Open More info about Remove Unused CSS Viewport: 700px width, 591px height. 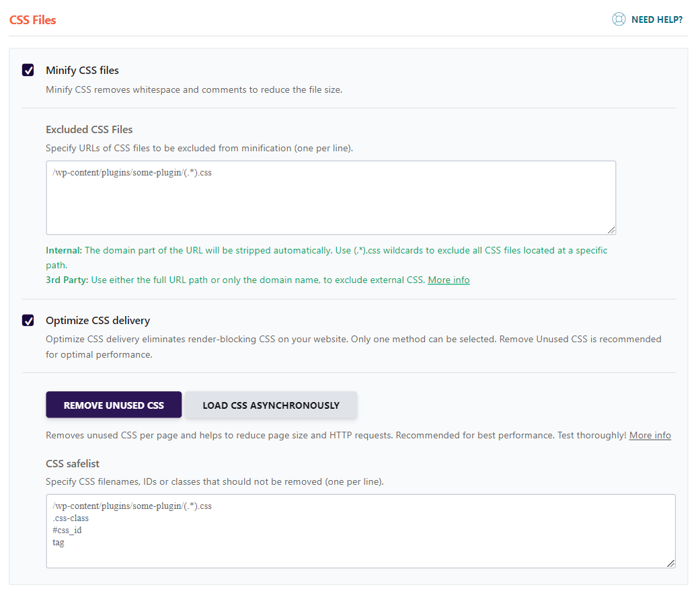[x=649, y=435]
